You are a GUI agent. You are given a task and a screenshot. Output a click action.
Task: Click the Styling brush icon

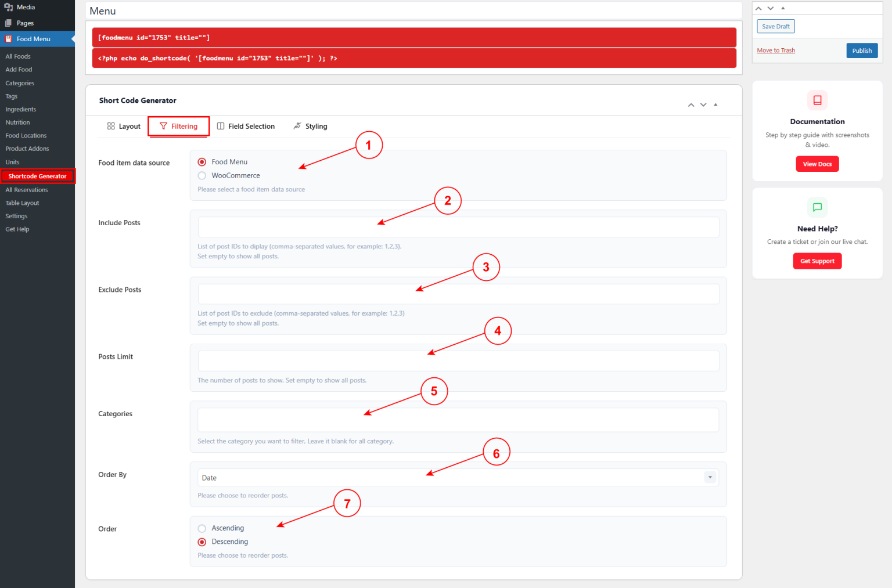tap(297, 126)
